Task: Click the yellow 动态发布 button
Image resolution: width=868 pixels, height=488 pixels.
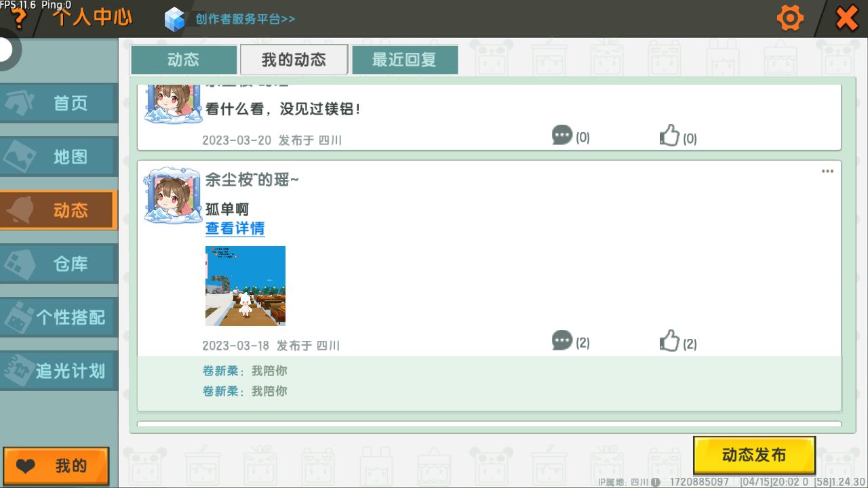Action: (x=753, y=455)
